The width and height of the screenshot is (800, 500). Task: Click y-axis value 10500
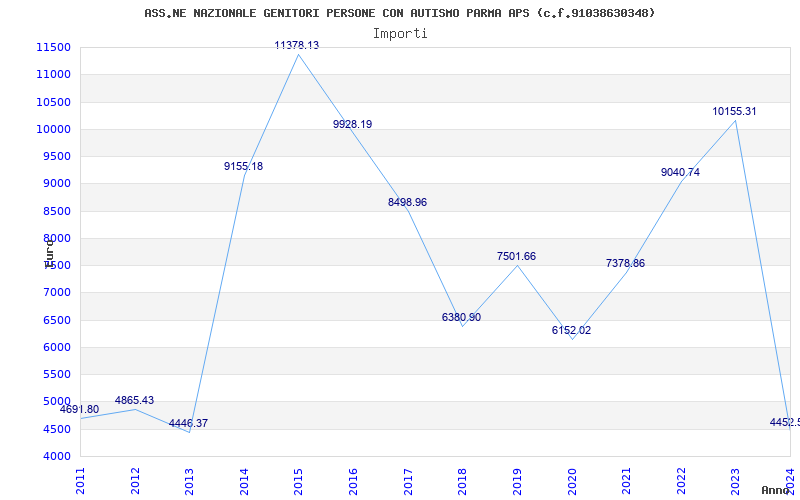click(53, 102)
